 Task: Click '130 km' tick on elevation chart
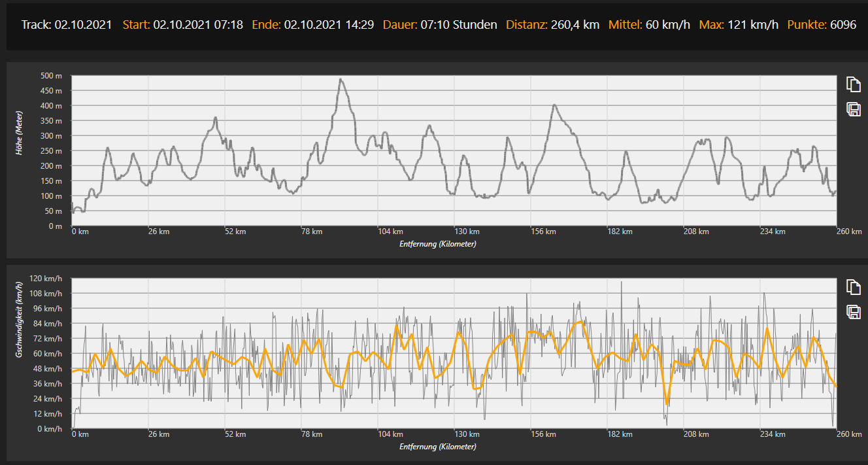point(467,232)
